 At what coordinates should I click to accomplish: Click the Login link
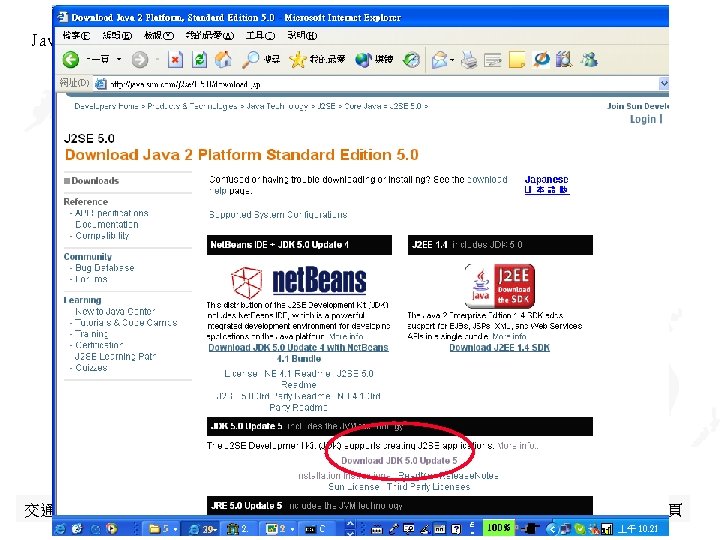point(642,119)
